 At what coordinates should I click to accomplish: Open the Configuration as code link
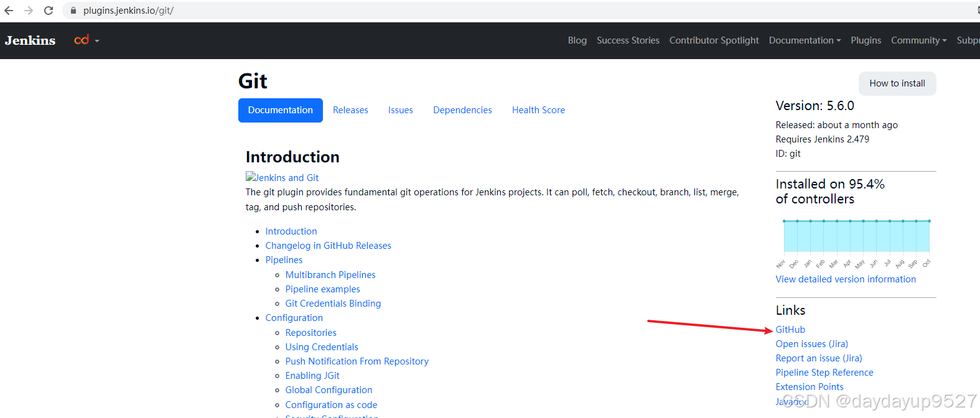click(x=331, y=405)
